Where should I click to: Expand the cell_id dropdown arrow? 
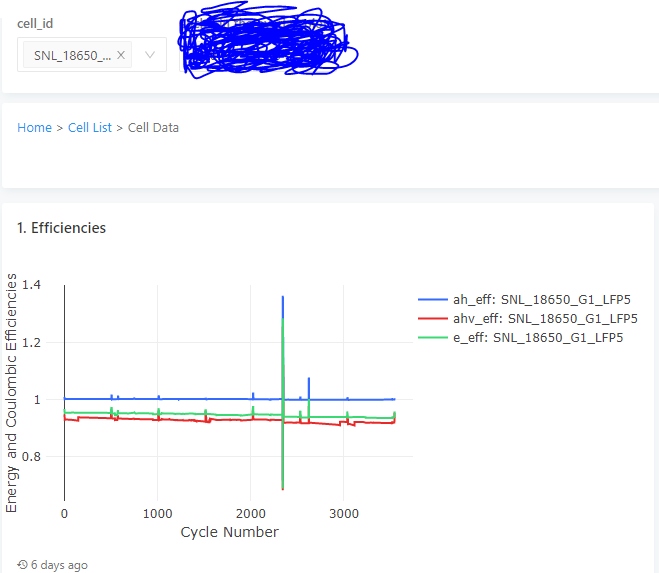[x=150, y=55]
